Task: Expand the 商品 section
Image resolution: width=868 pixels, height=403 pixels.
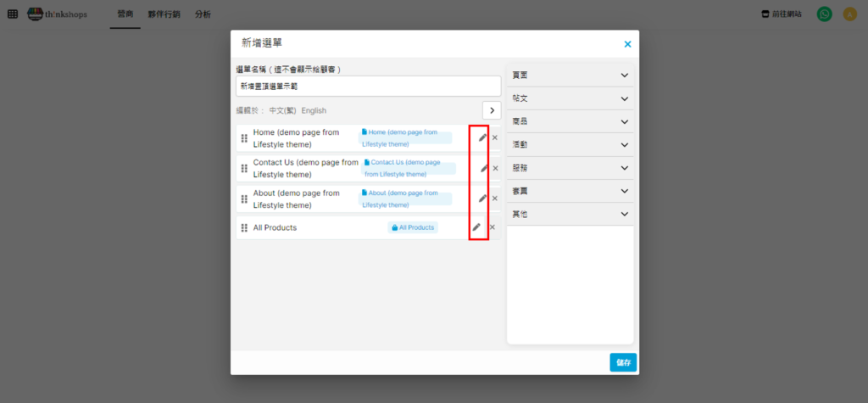Action: click(570, 122)
